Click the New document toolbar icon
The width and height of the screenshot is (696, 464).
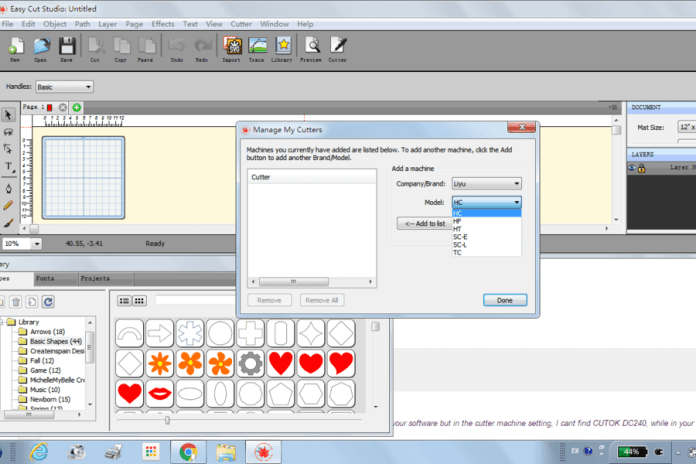(16, 49)
